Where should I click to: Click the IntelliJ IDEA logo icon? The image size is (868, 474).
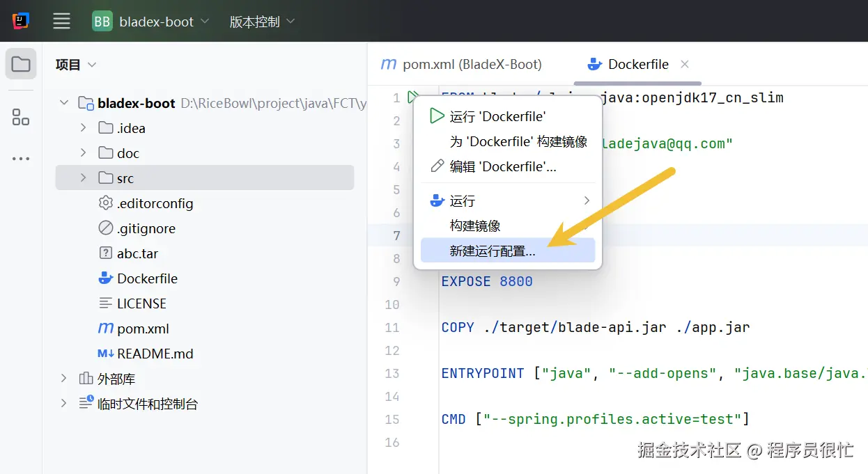coord(21,22)
